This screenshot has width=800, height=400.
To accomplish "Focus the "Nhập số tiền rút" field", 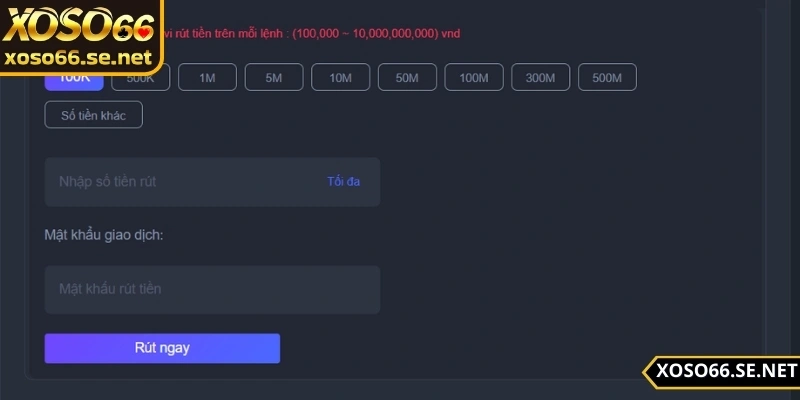I will click(180, 182).
